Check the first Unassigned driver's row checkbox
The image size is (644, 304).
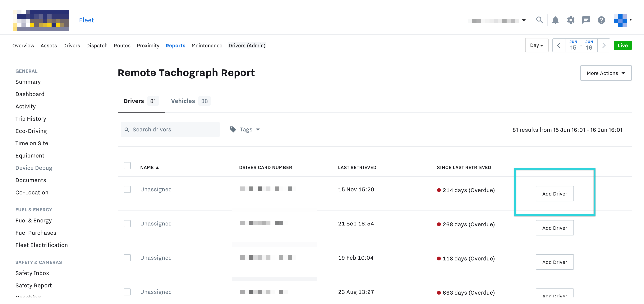(127, 189)
